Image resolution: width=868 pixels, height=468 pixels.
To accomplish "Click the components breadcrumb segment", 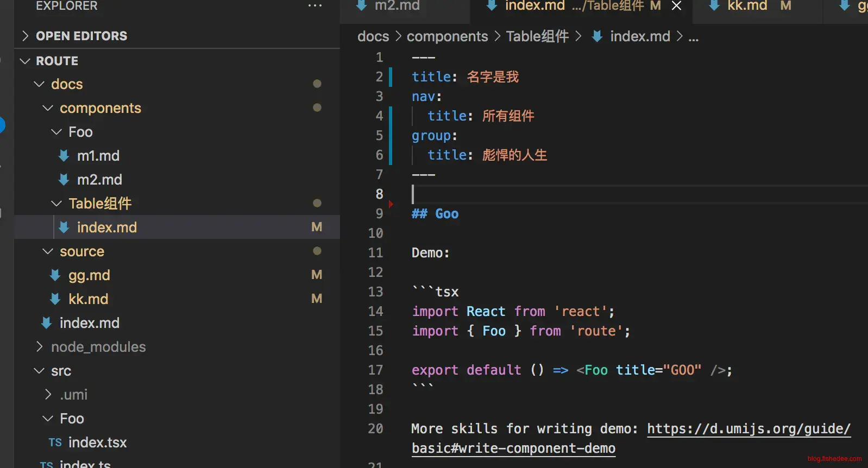I will [447, 36].
